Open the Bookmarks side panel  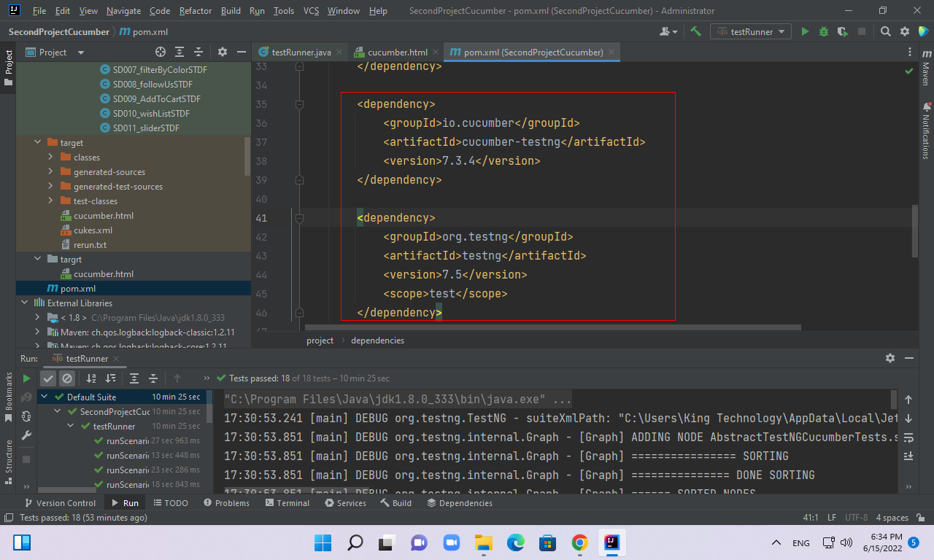pyautogui.click(x=9, y=397)
